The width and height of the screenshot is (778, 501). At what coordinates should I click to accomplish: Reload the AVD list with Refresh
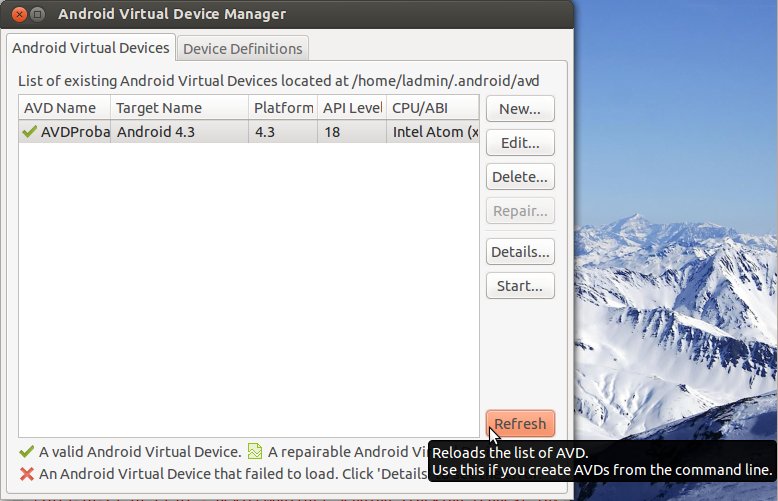pyautogui.click(x=520, y=424)
